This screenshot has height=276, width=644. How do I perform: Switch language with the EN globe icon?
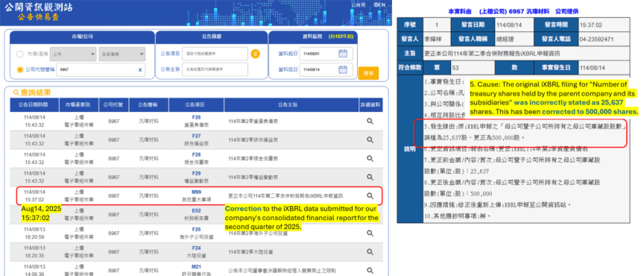(x=380, y=4)
